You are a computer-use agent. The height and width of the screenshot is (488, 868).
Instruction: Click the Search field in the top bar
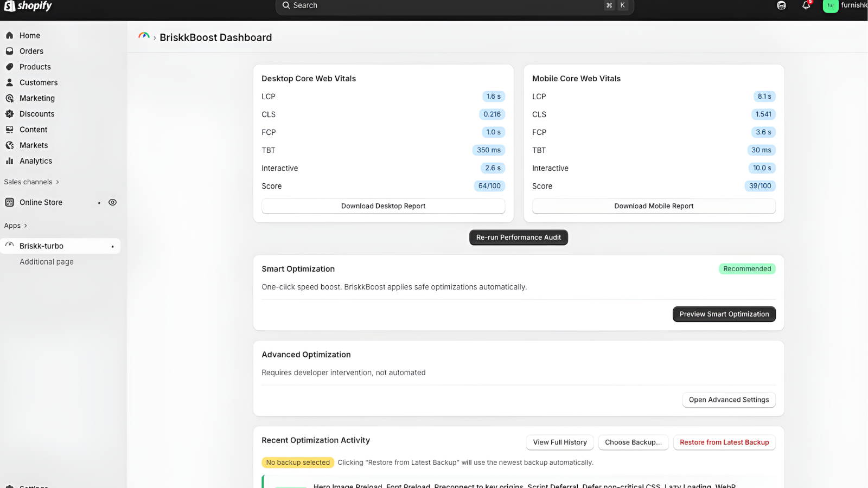[x=454, y=5]
